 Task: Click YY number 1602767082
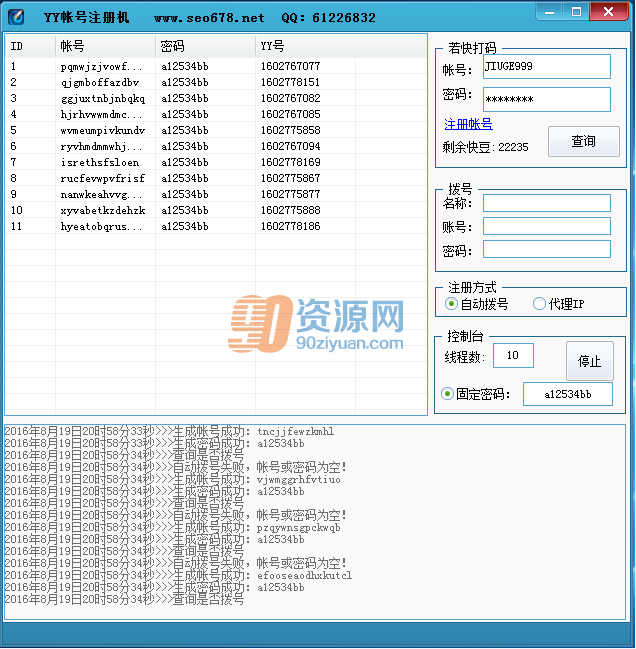click(x=290, y=99)
